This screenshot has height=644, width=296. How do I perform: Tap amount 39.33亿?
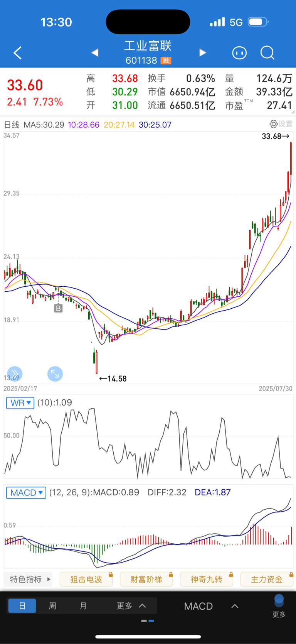point(274,92)
